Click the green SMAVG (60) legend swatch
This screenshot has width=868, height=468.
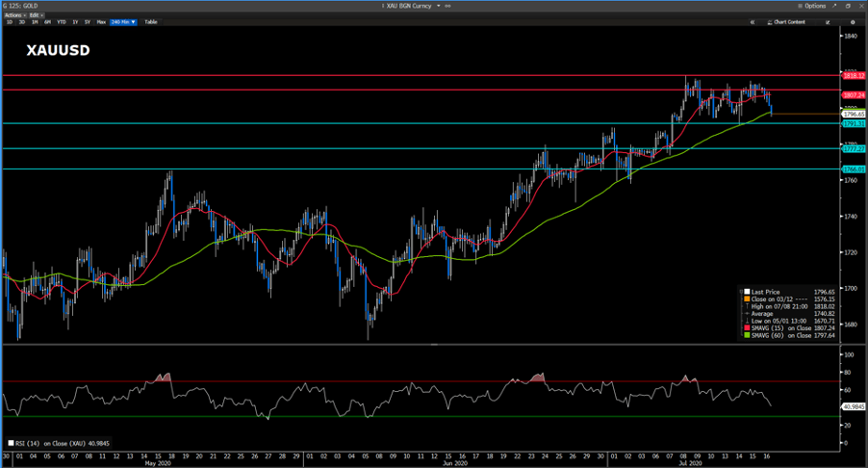(x=747, y=335)
